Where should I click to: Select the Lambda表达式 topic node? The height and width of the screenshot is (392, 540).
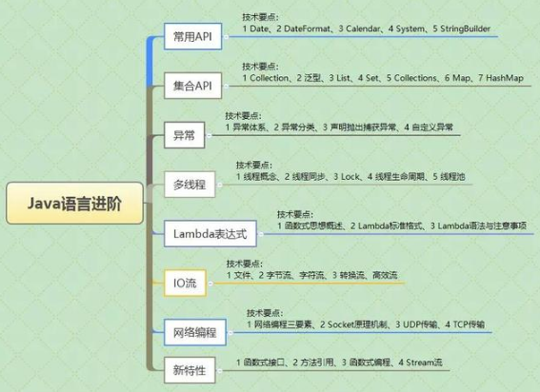point(210,234)
